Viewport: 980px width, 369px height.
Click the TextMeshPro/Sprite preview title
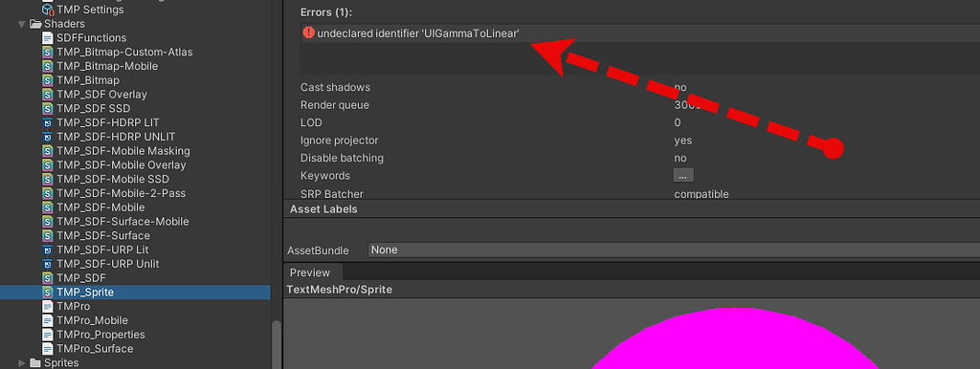point(340,290)
